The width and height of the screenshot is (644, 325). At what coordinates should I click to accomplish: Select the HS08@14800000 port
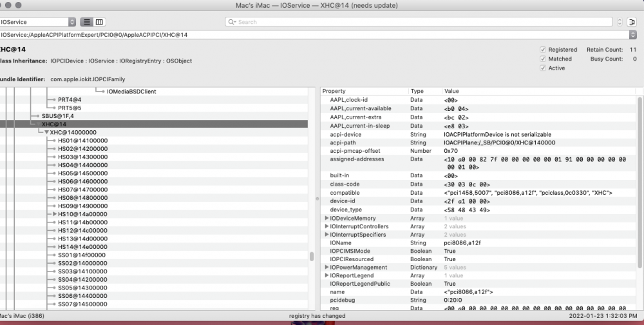82,198
